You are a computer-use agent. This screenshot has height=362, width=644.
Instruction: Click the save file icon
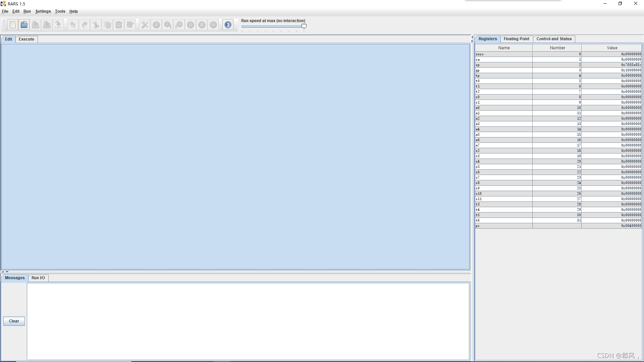[35, 25]
